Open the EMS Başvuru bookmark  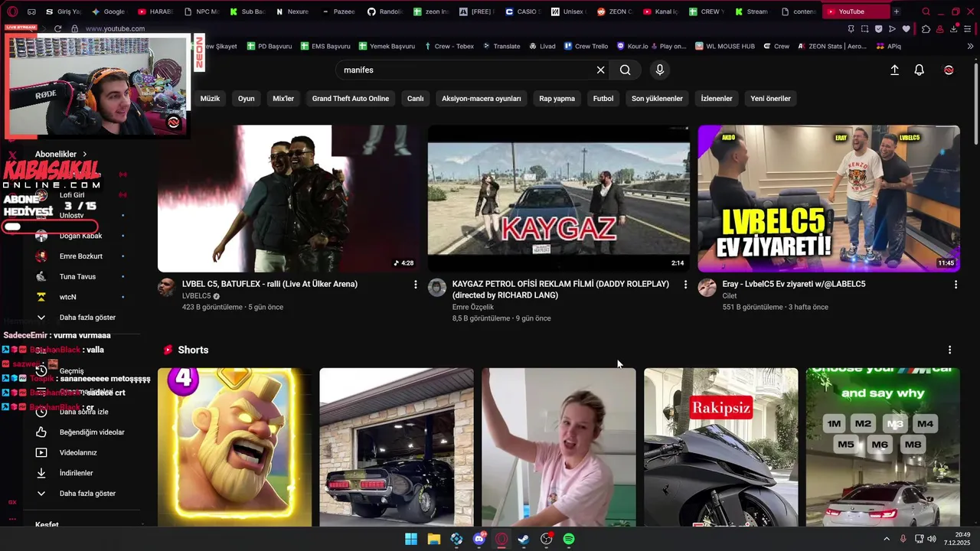point(325,46)
